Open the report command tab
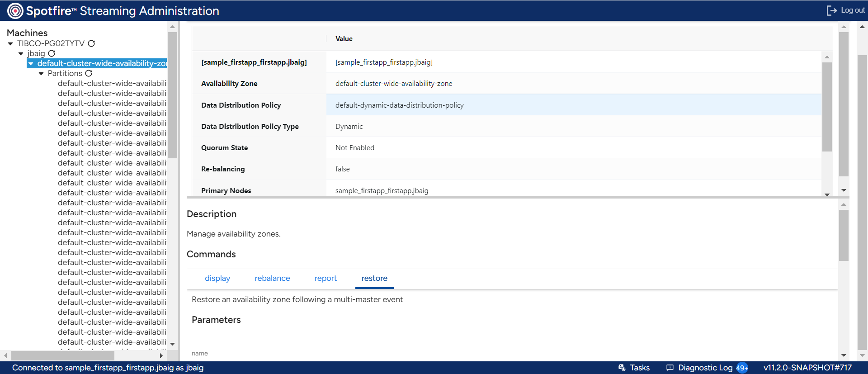The image size is (868, 374). (325, 278)
